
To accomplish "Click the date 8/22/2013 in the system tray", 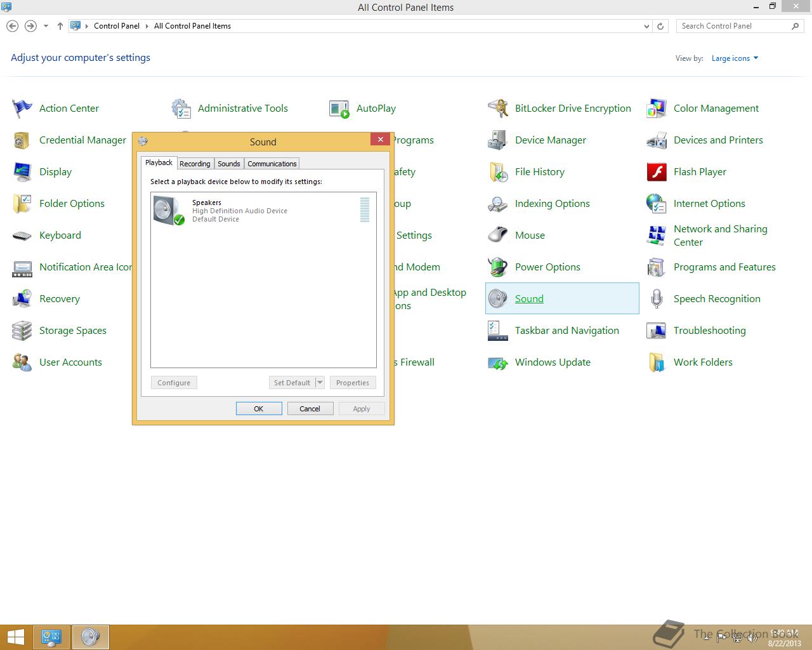I will point(785,643).
